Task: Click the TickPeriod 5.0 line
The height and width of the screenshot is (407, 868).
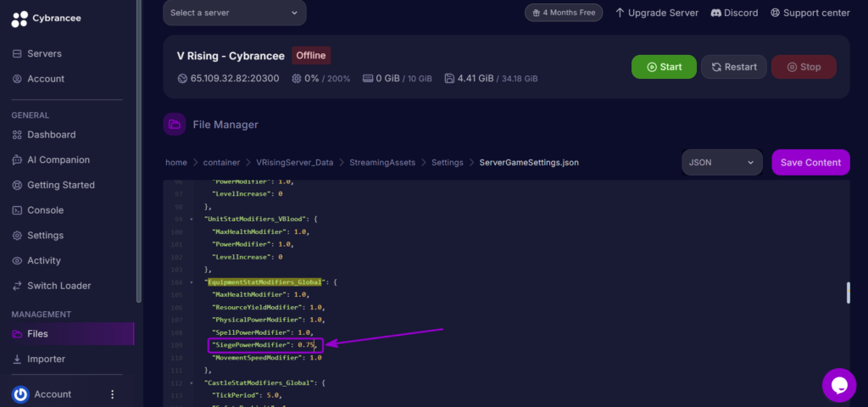Action: [x=247, y=395]
